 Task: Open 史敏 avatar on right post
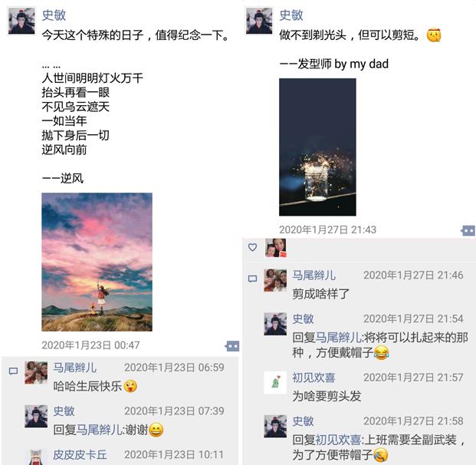point(259,21)
